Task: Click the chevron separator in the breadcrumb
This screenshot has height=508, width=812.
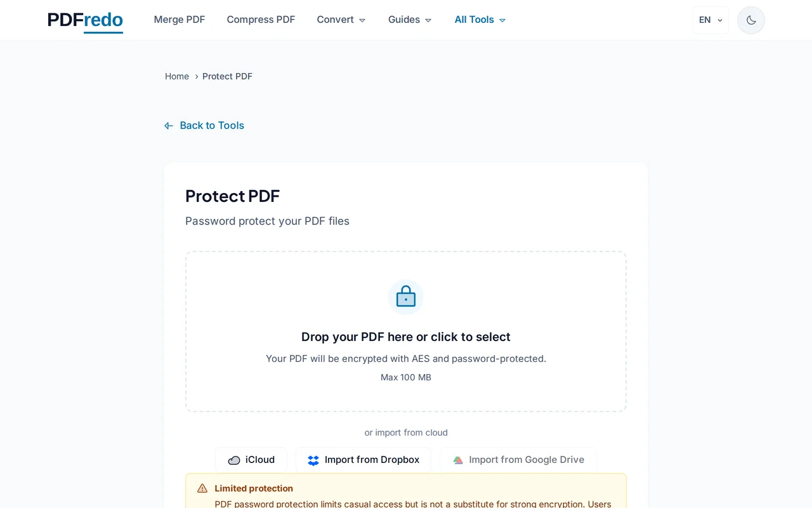Action: [x=196, y=76]
